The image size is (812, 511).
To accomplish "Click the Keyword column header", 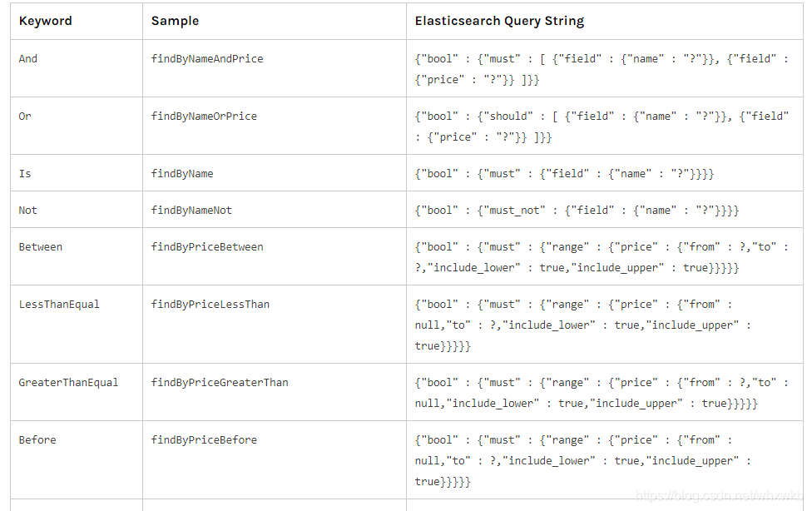I will coord(46,21).
